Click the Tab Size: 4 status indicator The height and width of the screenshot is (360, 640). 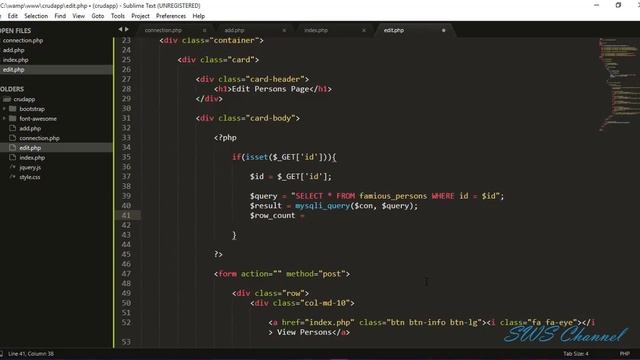[576, 354]
